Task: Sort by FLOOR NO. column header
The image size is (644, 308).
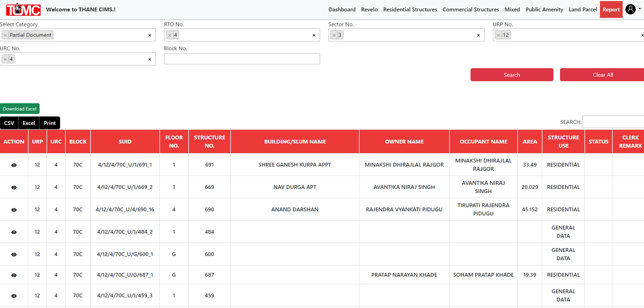Action: [174, 141]
